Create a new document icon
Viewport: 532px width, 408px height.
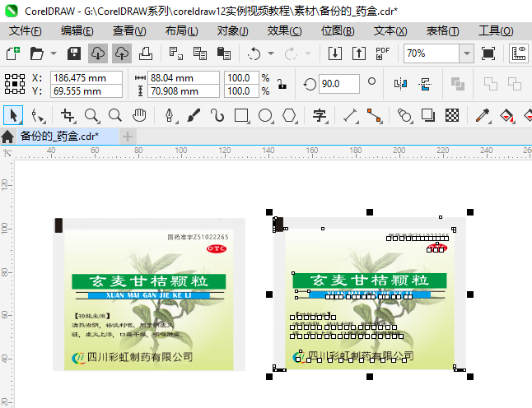click(13, 53)
